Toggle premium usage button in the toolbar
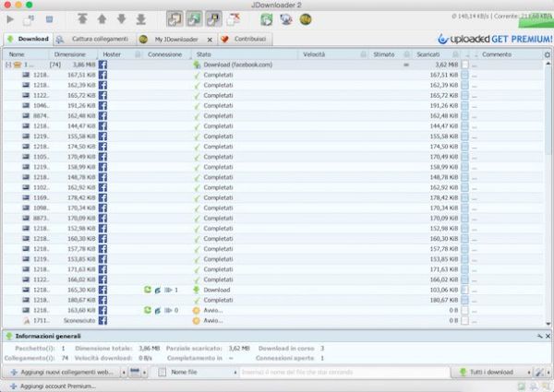 click(212, 18)
